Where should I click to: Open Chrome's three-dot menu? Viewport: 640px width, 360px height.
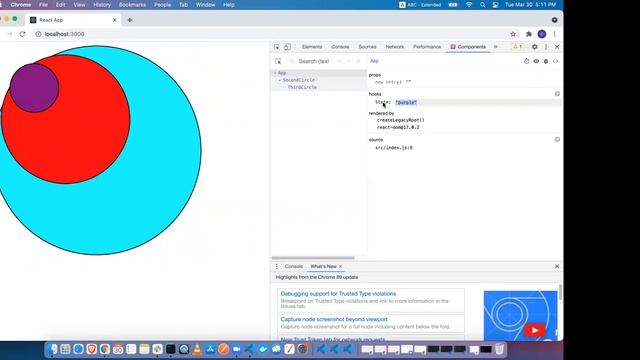click(x=554, y=34)
